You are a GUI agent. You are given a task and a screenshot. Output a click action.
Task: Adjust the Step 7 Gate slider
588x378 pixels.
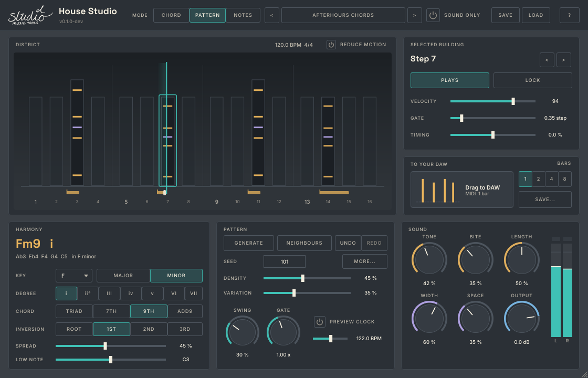493,118
